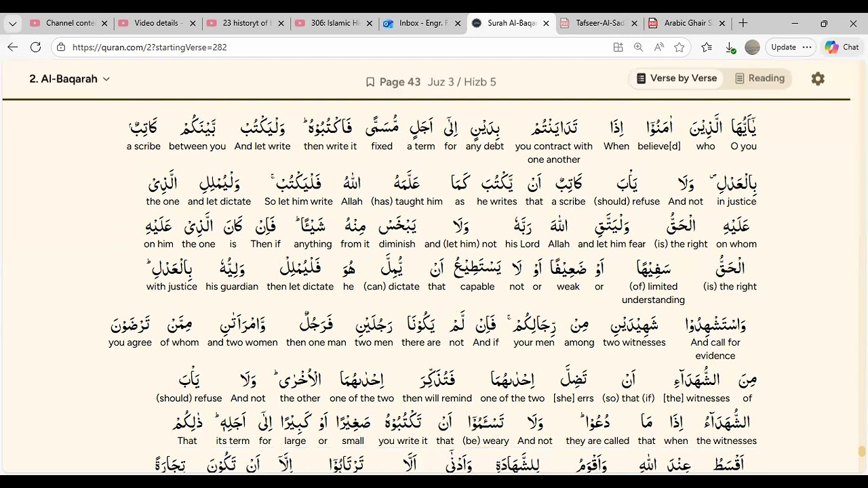Open the Favorites list
The height and width of the screenshot is (488, 868).
[707, 47]
